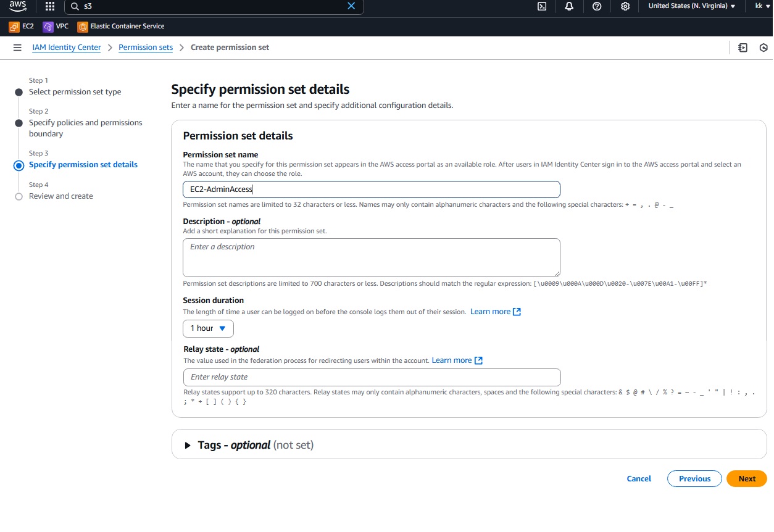The height and width of the screenshot is (532, 774).
Task: Expand the Tags optional section
Action: (188, 445)
